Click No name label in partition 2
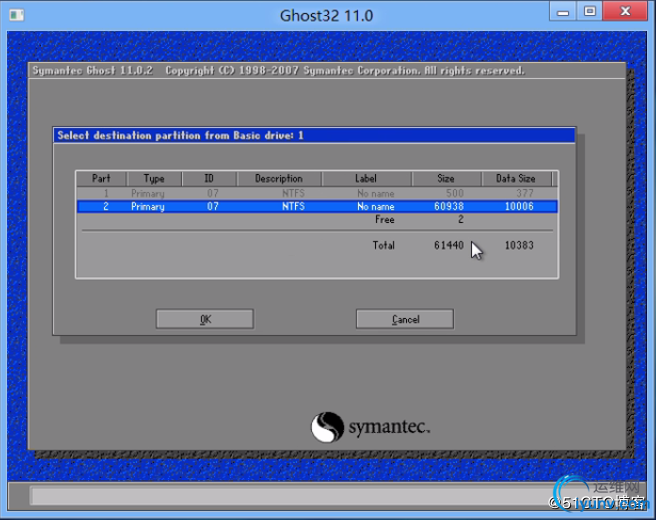Viewport: 656px width, 520px height. pos(376,206)
